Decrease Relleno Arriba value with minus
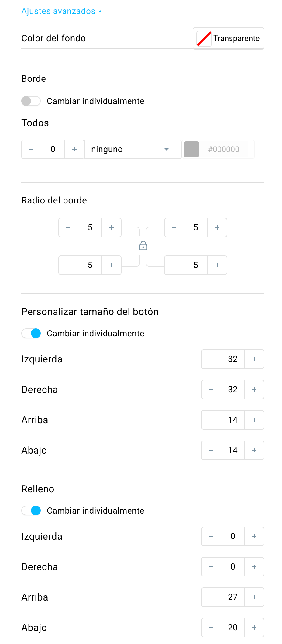The width and height of the screenshot is (282, 644). click(x=211, y=597)
